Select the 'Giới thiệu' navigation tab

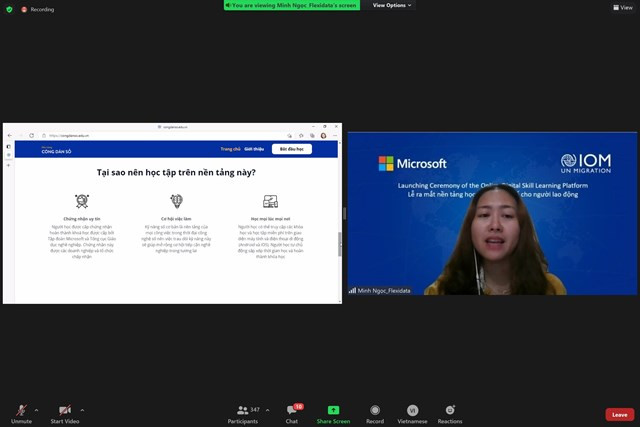point(254,149)
